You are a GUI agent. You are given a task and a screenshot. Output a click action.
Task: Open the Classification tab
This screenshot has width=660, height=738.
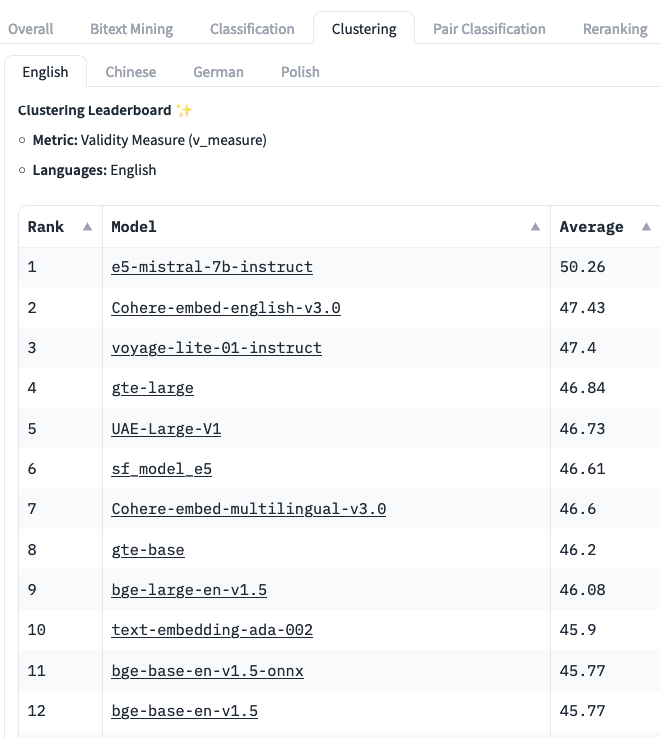pyautogui.click(x=252, y=29)
